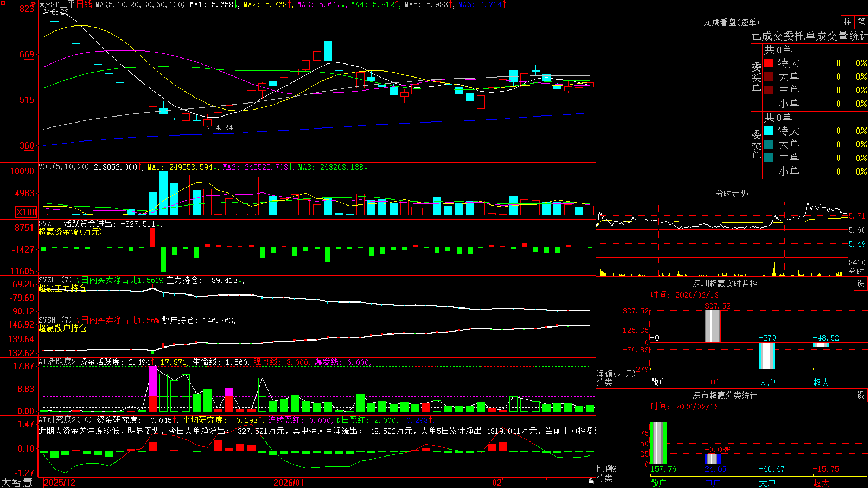This screenshot has width=868, height=488.
Task: Click the 已成交委托单成交量统计 header
Action: coord(809,36)
